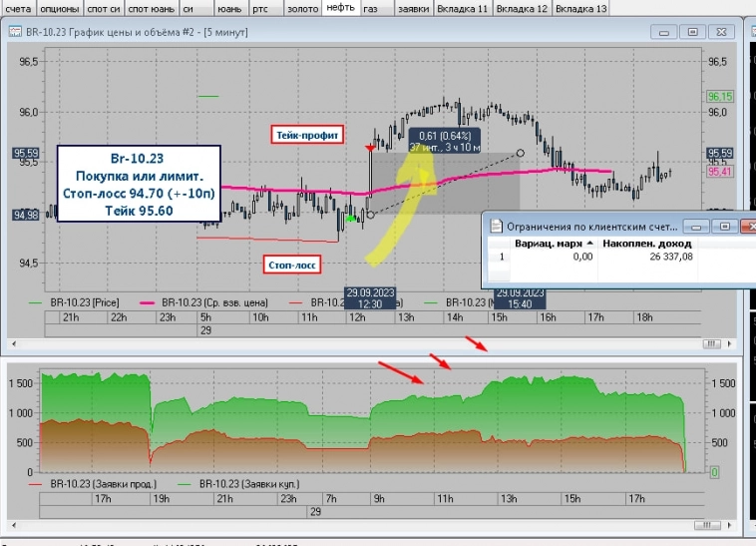Select Вкладка 11 tab
This screenshot has width=756, height=546.
point(463,8)
